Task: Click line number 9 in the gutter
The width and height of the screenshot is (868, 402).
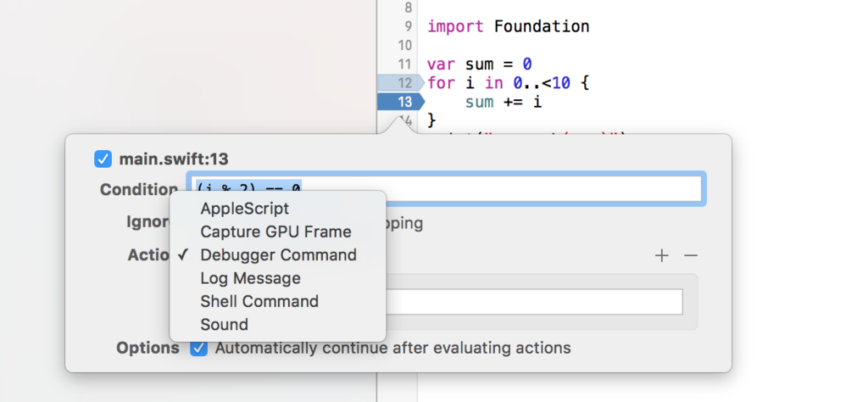Action: pos(404,26)
